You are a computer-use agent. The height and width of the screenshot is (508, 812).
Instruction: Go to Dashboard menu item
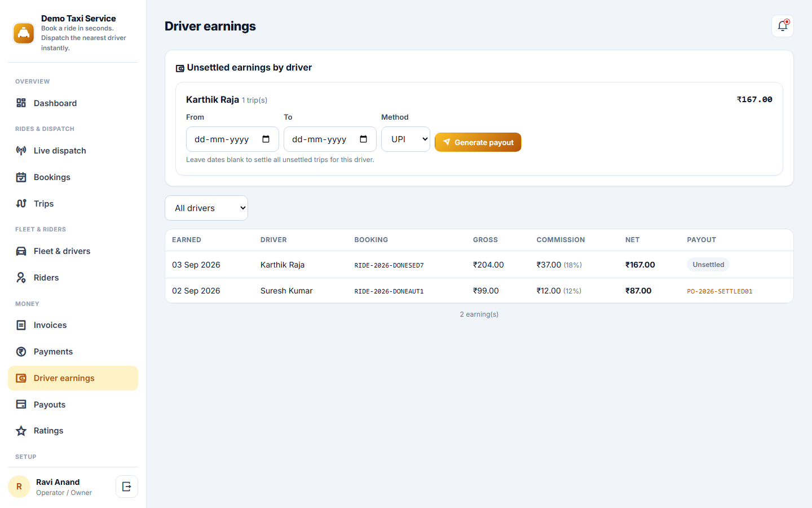73,103
